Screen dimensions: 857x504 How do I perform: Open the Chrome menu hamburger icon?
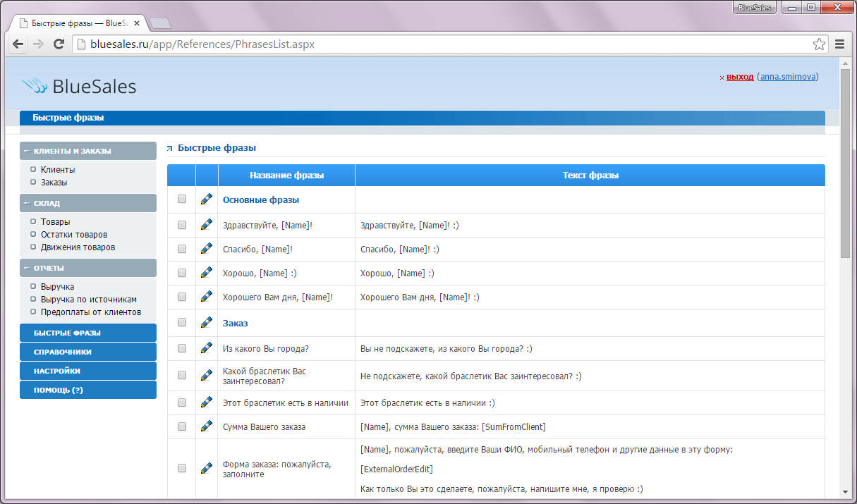pyautogui.click(x=839, y=44)
